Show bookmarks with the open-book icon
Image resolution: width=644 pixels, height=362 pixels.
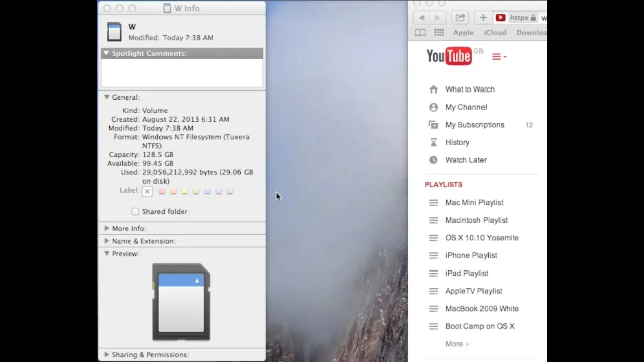(x=420, y=33)
